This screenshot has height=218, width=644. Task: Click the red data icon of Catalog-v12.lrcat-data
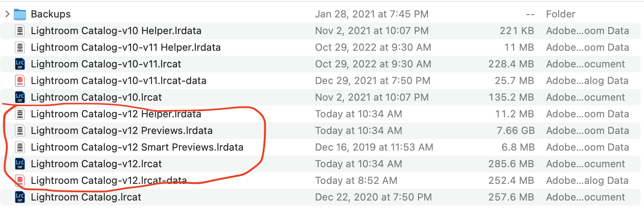coord(20,181)
